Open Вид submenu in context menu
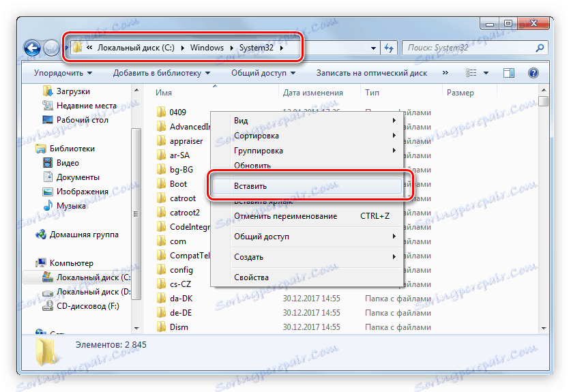Viewport: 571px width, 392px height. 306,121
